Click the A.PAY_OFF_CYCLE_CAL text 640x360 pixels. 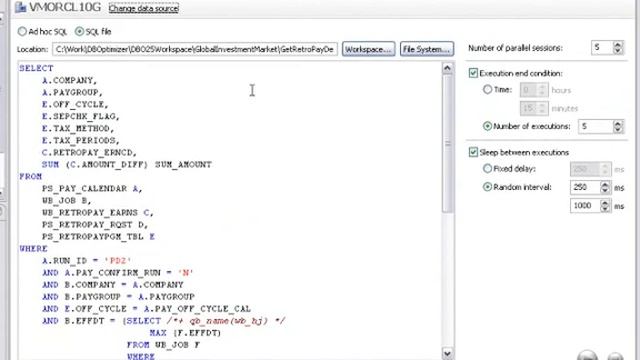[x=197, y=309]
